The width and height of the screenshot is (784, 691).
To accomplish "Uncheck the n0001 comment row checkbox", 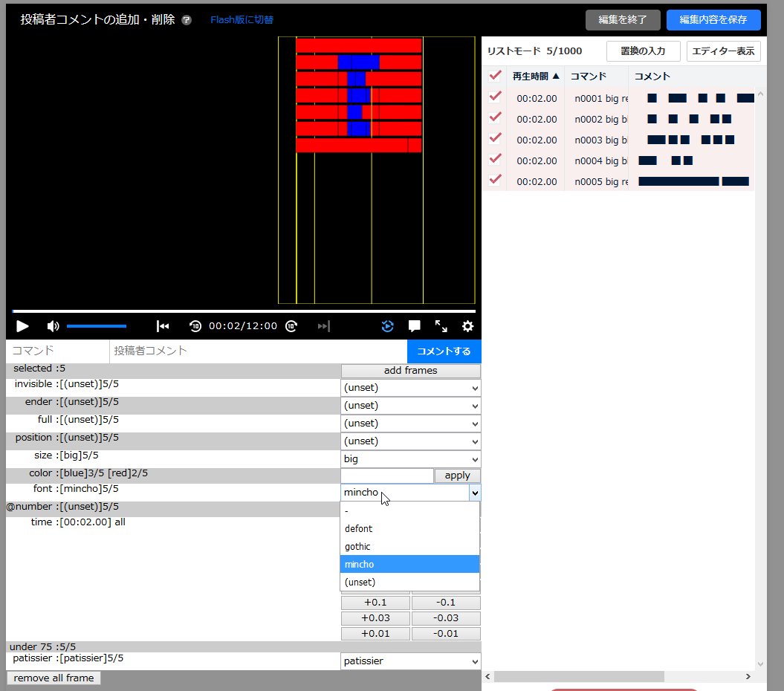I will (495, 97).
